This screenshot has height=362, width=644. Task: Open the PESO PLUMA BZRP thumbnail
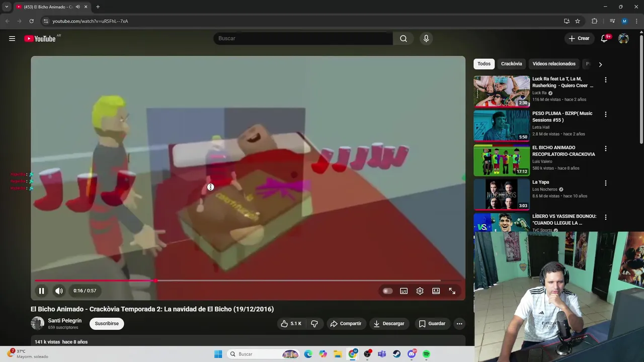[x=502, y=126]
